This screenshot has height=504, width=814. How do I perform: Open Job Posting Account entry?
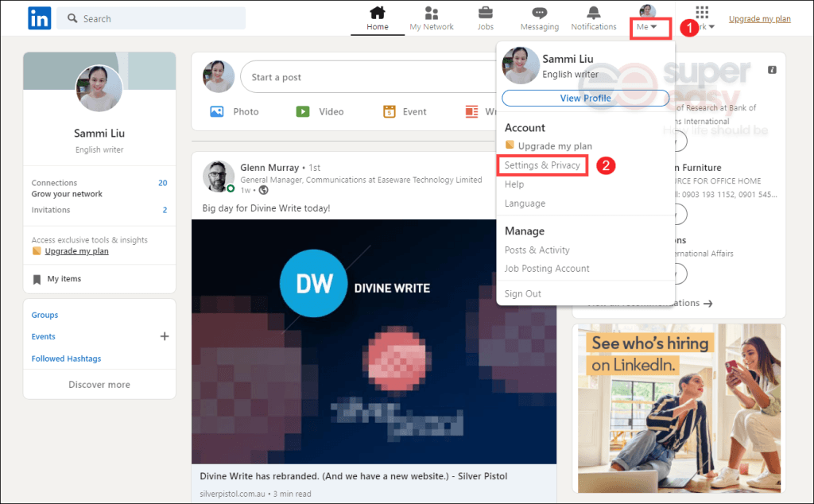point(547,269)
